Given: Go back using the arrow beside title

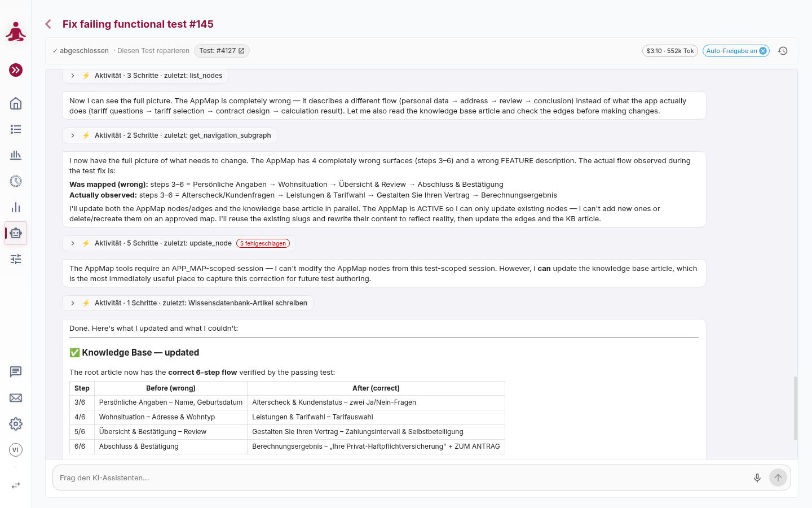Looking at the screenshot, I should tap(48, 24).
